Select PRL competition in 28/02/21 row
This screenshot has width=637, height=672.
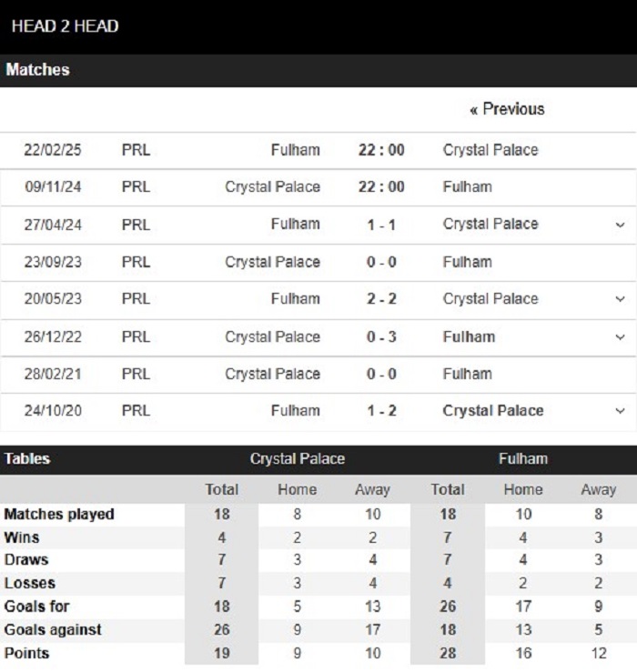click(136, 374)
